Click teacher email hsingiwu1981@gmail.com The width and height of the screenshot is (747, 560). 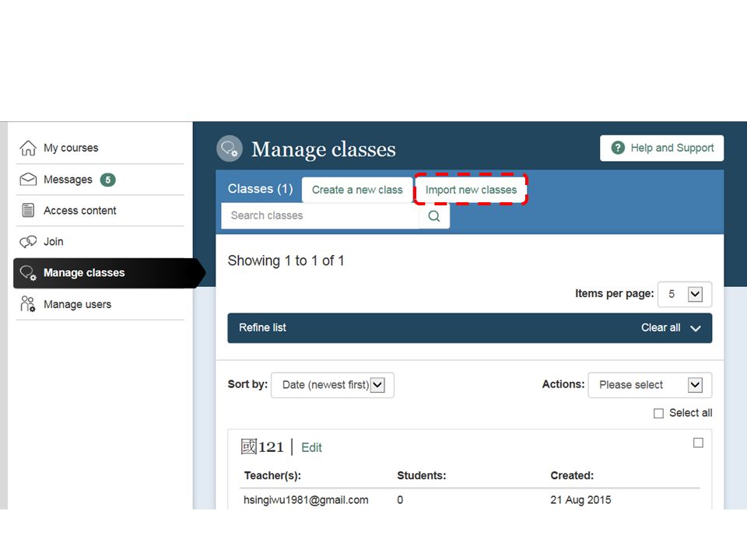pos(306,500)
